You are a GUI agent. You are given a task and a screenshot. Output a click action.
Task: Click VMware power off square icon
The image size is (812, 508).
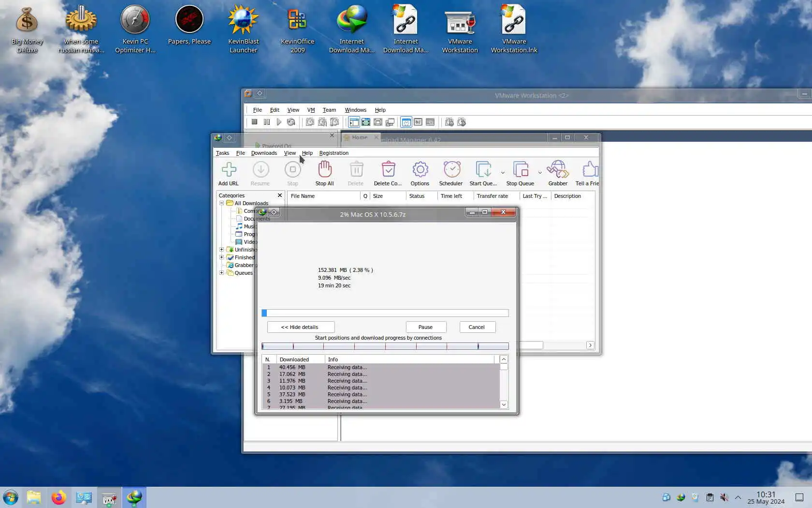(x=254, y=122)
